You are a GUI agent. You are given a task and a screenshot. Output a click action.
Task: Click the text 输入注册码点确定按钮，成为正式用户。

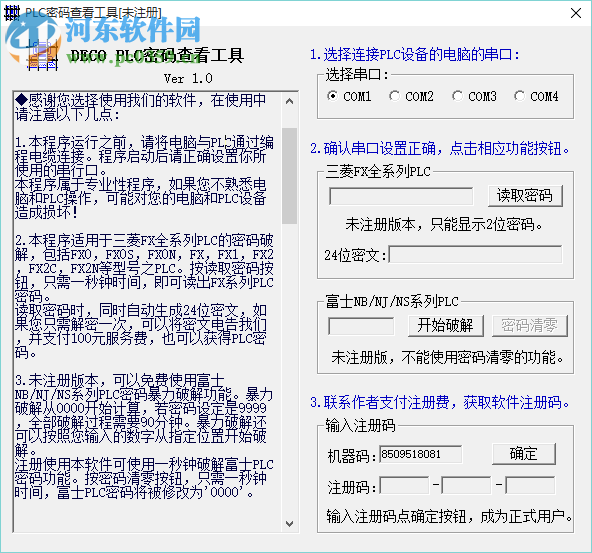point(449,516)
